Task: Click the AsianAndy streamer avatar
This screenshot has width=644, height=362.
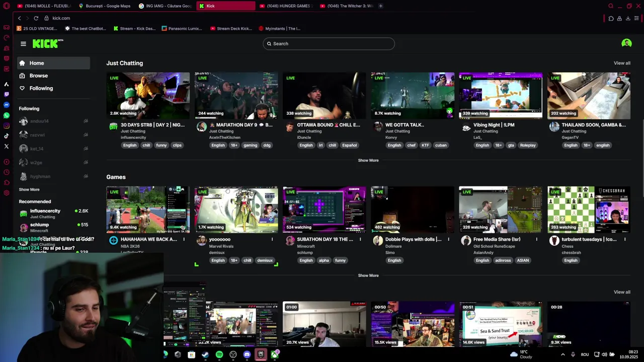Action: (466, 241)
